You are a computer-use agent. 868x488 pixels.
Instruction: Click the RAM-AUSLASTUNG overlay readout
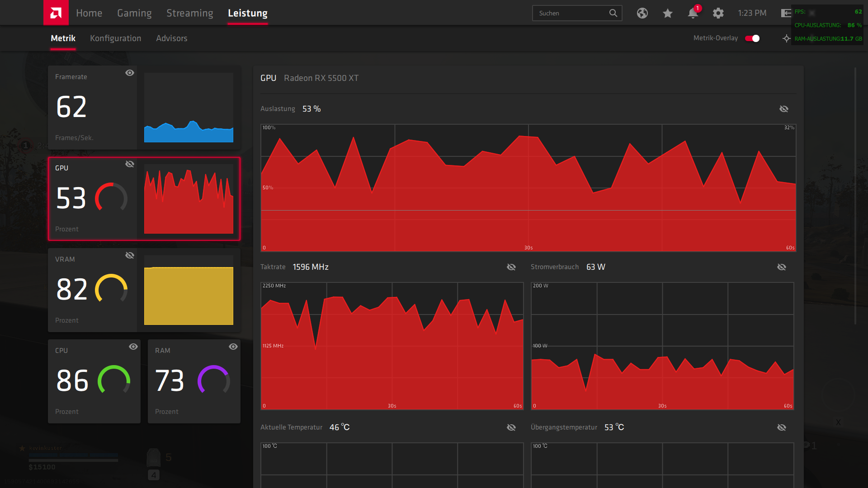pyautogui.click(x=828, y=39)
